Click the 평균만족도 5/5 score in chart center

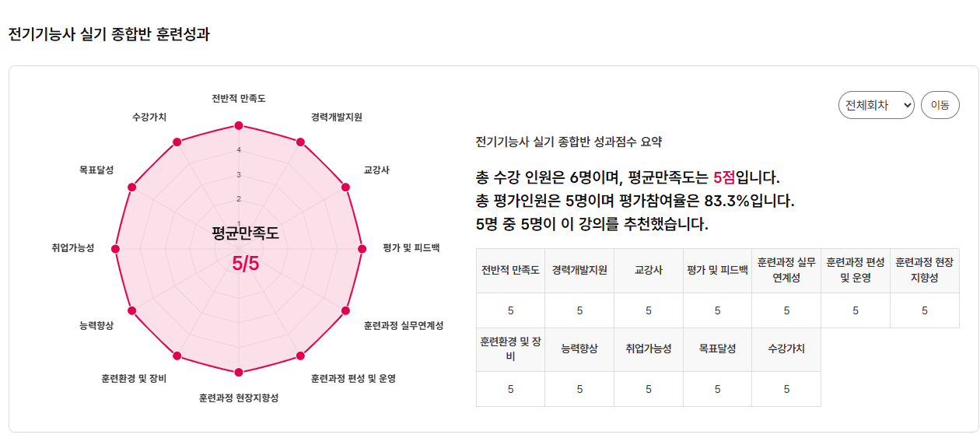coord(245,264)
